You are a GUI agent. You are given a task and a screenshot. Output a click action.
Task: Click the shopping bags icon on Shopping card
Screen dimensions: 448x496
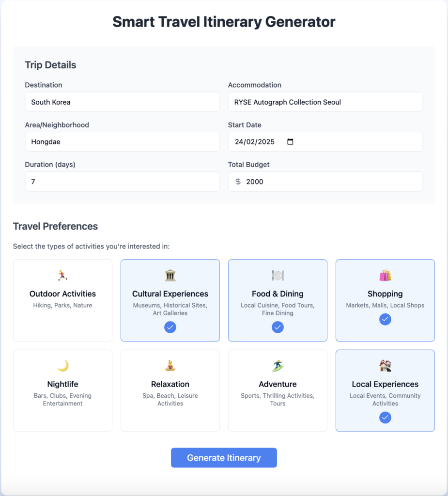coord(385,275)
